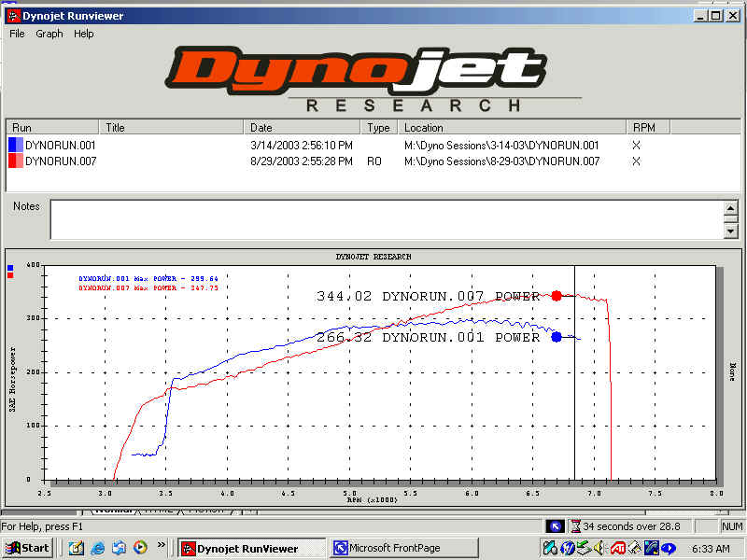Click the Show Desktop quick launch icon
The image size is (747, 560).
(77, 548)
